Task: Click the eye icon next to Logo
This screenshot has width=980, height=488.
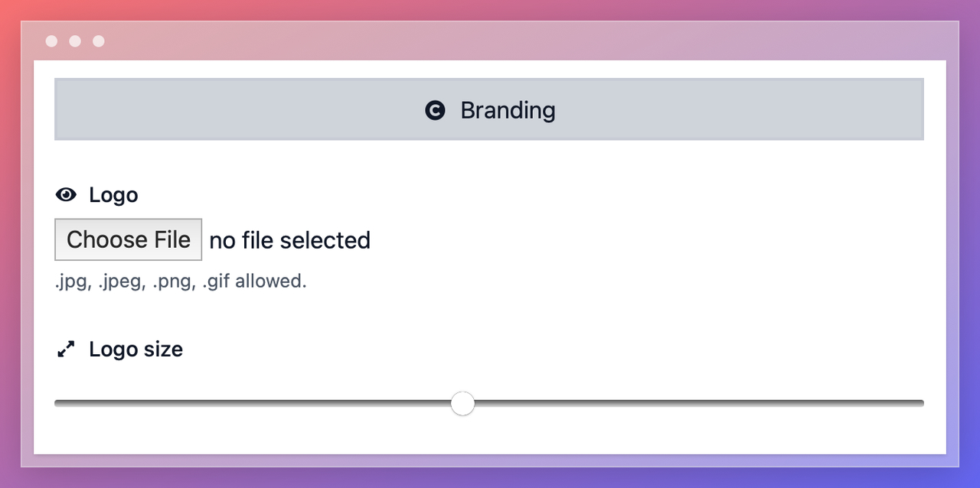Action: (x=67, y=194)
